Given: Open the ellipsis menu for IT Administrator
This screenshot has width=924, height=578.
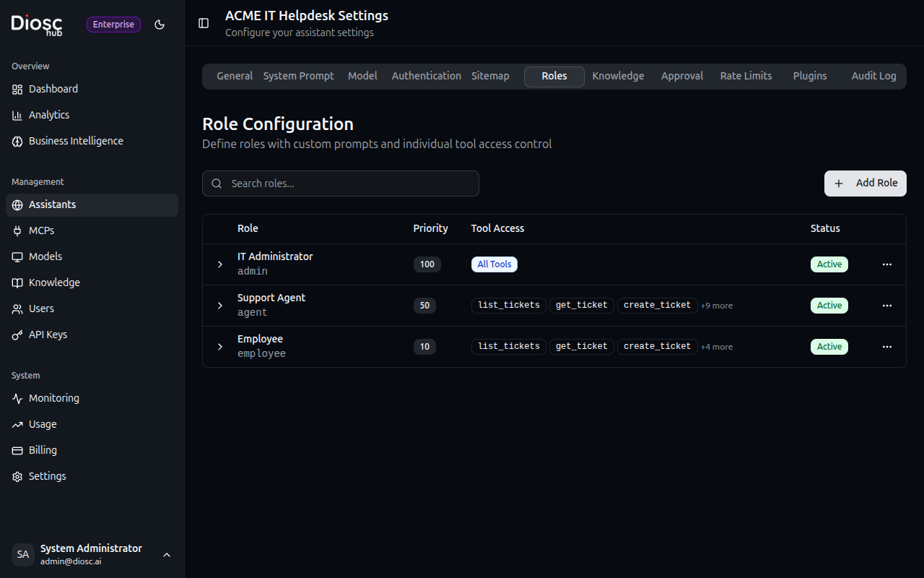Looking at the screenshot, I should tap(886, 264).
